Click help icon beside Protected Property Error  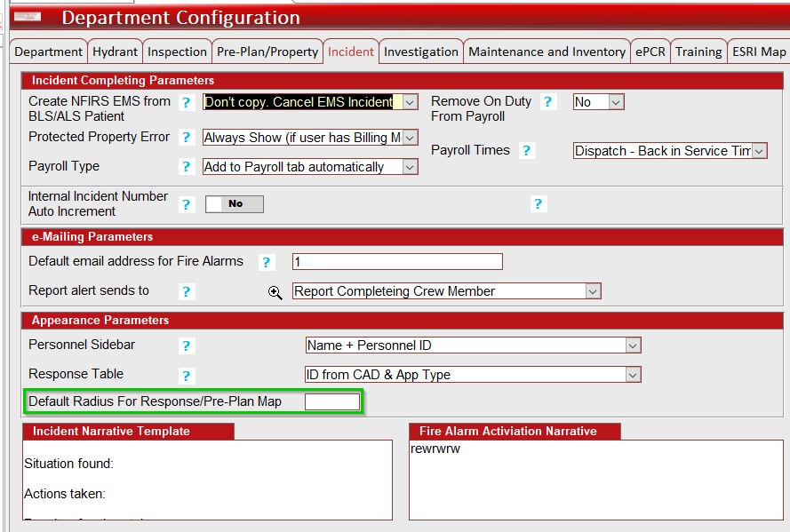187,138
